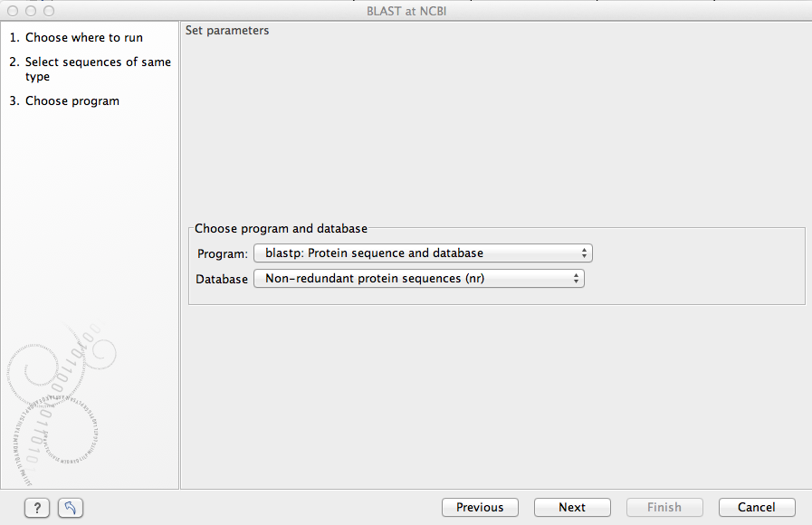
Task: Select step 1 Choose where to run
Action: [83, 38]
